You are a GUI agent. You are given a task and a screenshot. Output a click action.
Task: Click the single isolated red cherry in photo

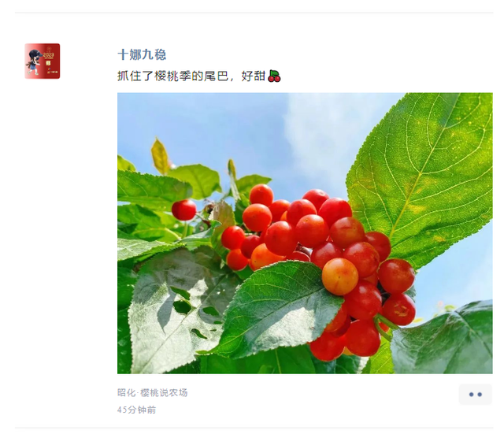pyautogui.click(x=183, y=210)
